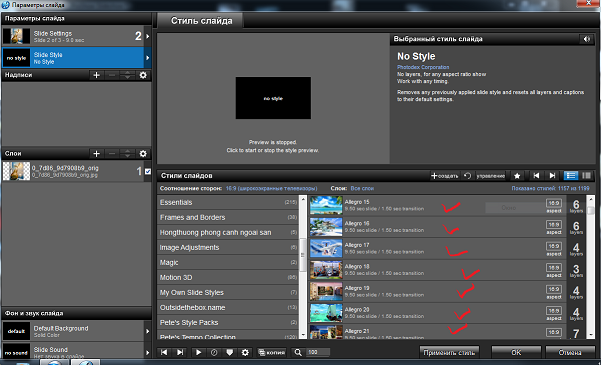Open the gear settings in Слои panel

(143, 153)
